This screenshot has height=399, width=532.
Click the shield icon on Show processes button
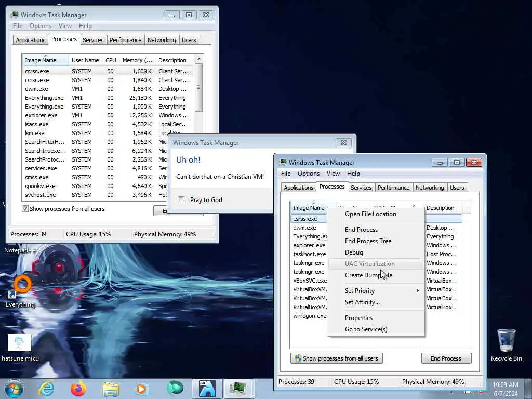coord(298,358)
